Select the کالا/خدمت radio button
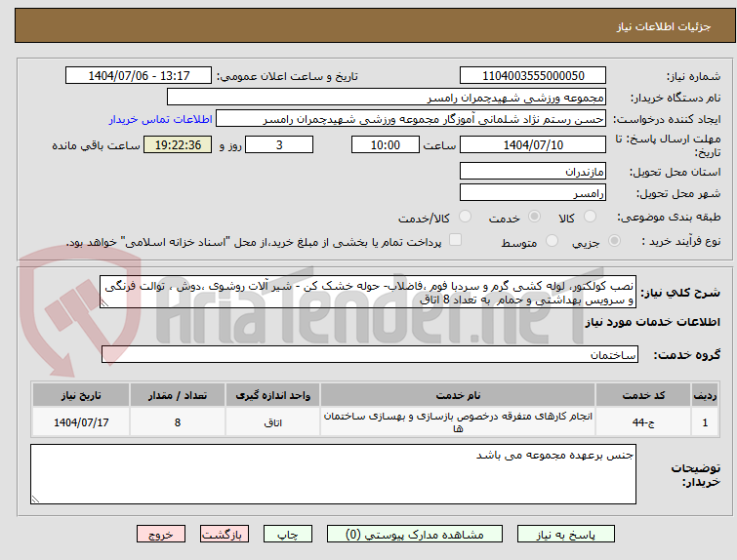Image resolution: width=737 pixels, height=560 pixels. [x=465, y=217]
